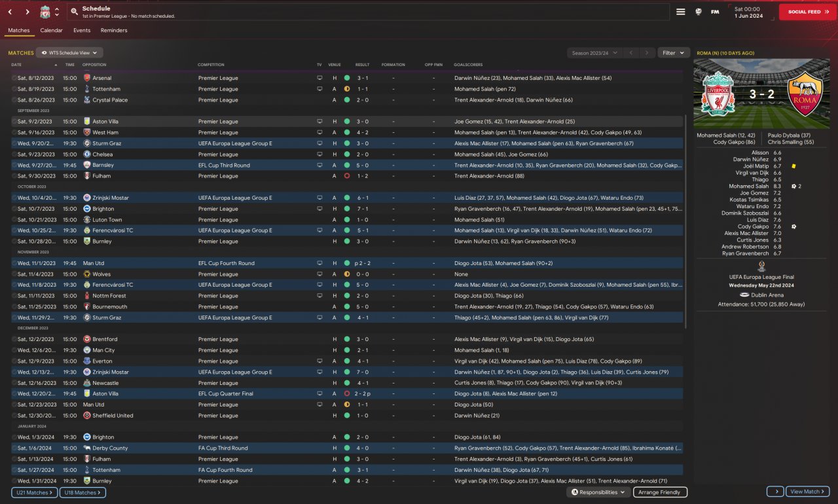838x504 pixels.
Task: Click the manager profile shield icon
Action: click(x=699, y=12)
